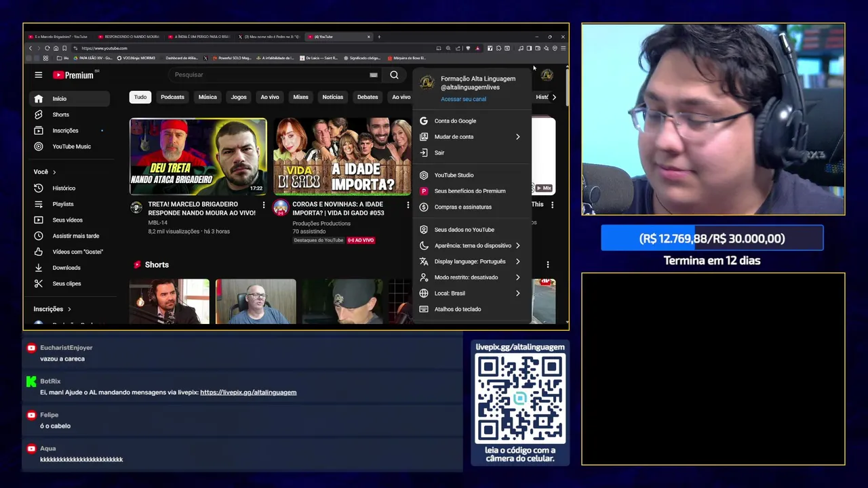Click the profile avatar at top right
868x488 pixels.
pyautogui.click(x=547, y=75)
